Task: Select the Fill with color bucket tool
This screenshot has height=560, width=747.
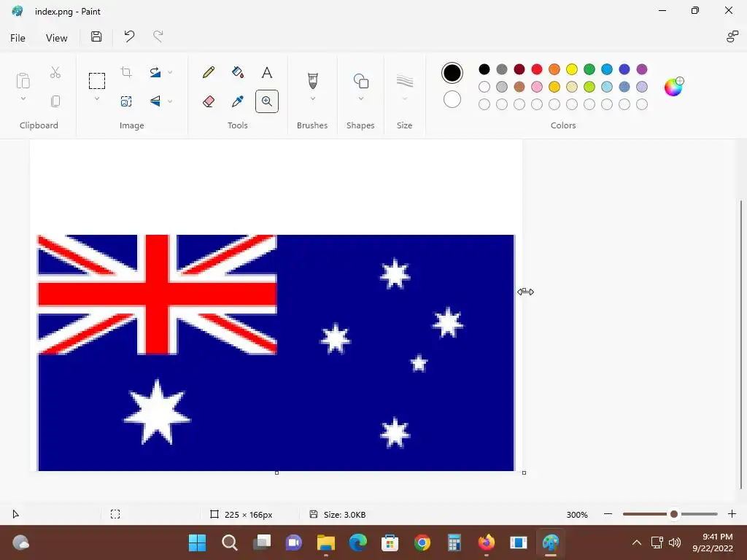Action: [238, 72]
